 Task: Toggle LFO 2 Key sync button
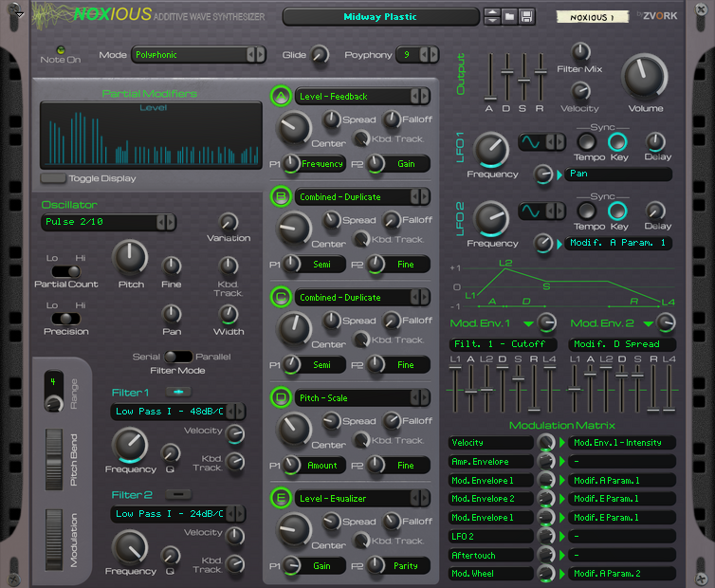(617, 211)
